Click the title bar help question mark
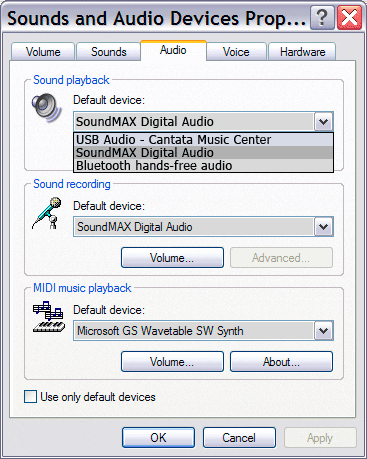The image size is (367, 459). click(x=322, y=18)
